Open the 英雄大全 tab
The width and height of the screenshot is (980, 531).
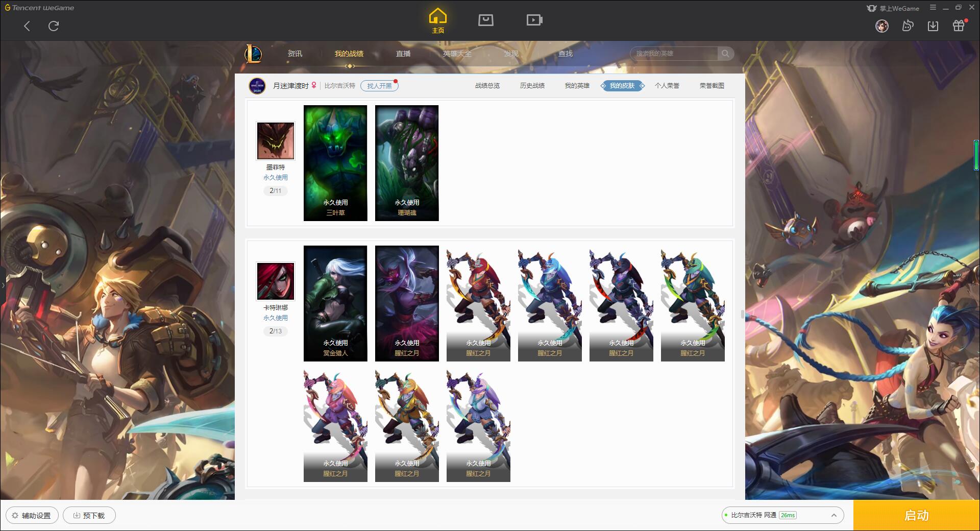(457, 54)
